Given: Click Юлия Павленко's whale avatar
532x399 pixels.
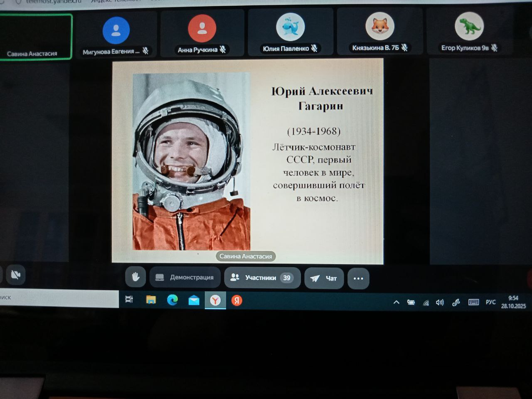Looking at the screenshot, I should tap(290, 27).
